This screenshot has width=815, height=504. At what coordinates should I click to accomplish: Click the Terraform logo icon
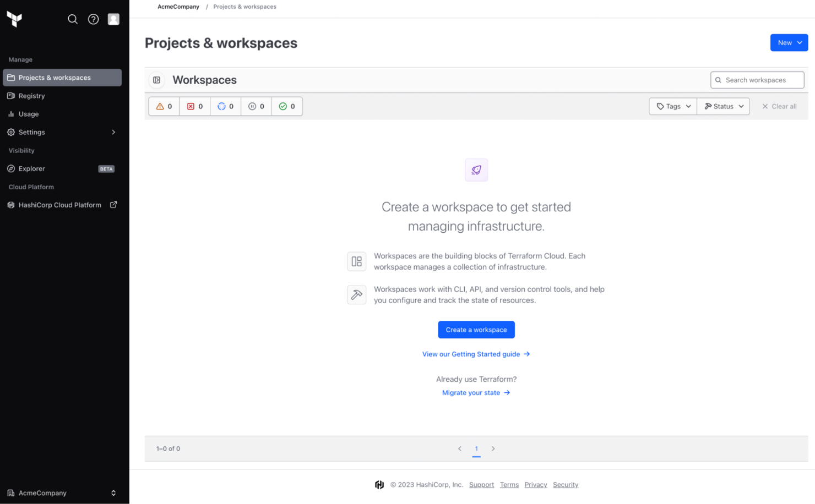click(14, 19)
